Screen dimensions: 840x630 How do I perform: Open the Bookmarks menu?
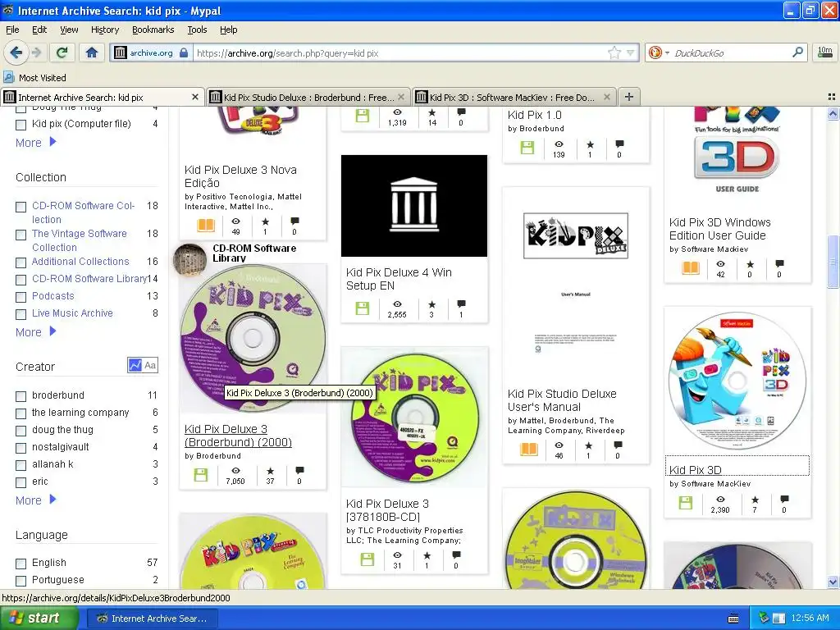(x=153, y=30)
